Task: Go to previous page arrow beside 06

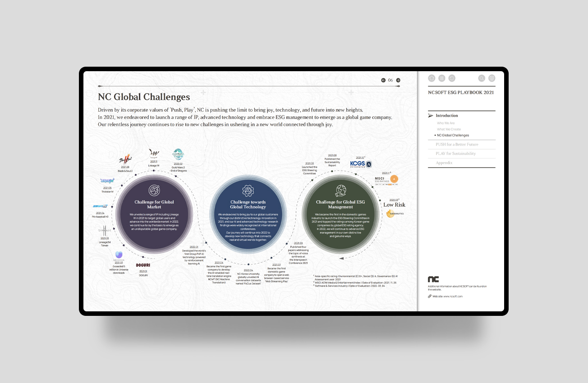Action: [383, 80]
